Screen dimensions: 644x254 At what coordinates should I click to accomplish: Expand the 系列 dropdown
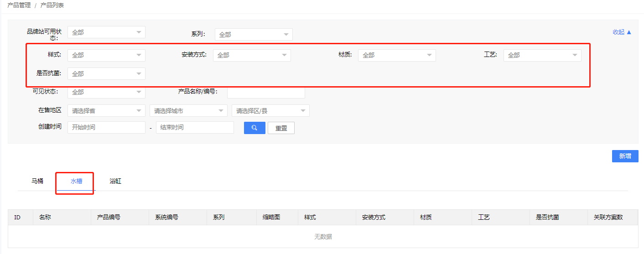(x=253, y=35)
